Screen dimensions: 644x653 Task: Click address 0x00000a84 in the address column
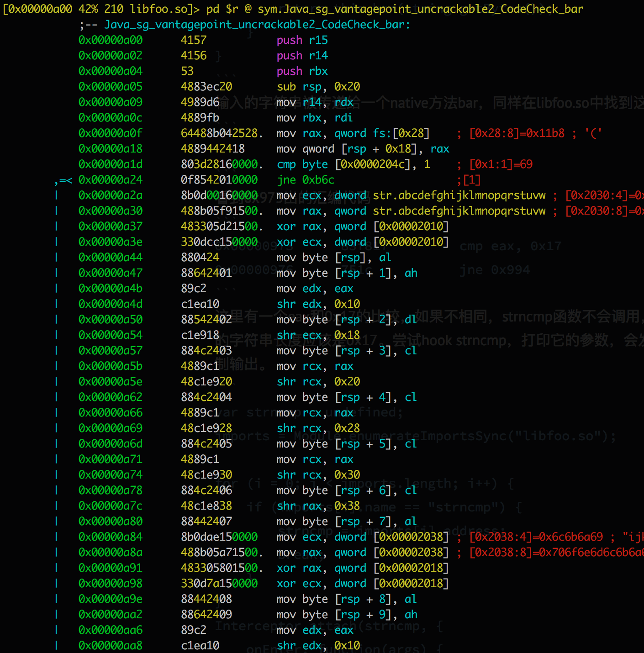110,537
